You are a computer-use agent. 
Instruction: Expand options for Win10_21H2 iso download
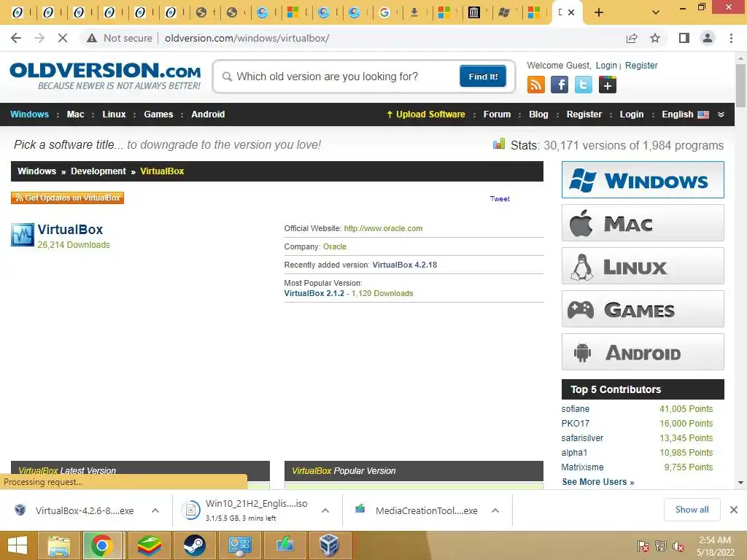point(325,510)
